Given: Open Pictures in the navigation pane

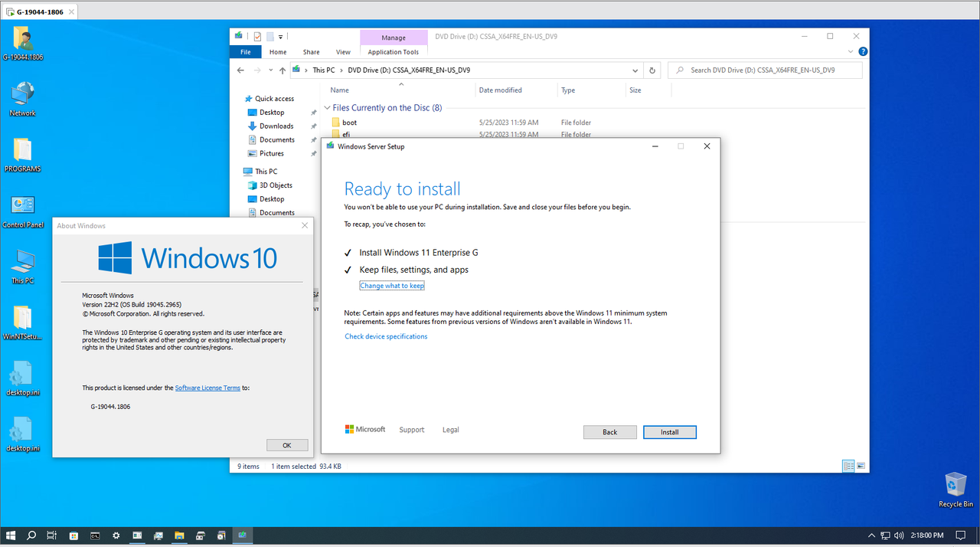Looking at the screenshot, I should [x=271, y=153].
